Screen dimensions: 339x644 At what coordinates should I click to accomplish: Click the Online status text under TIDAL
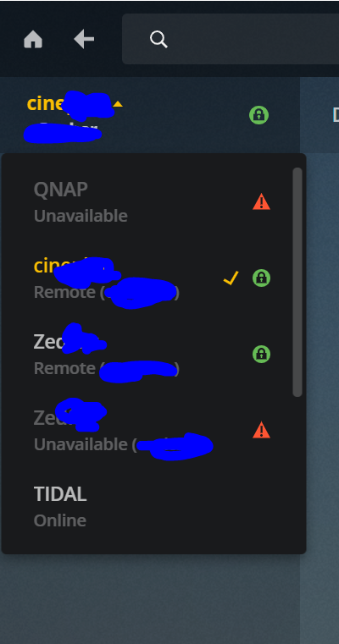tap(60, 520)
